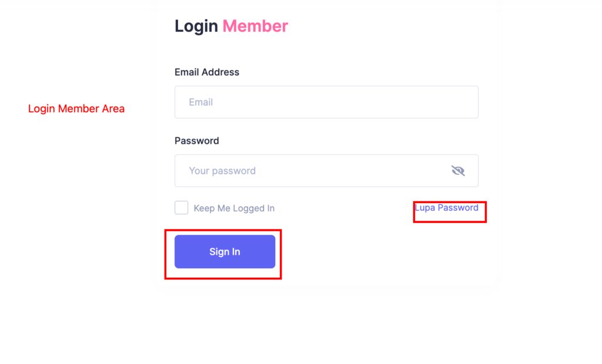Focus the Your password input field
This screenshot has height=364, width=602.
click(x=326, y=171)
